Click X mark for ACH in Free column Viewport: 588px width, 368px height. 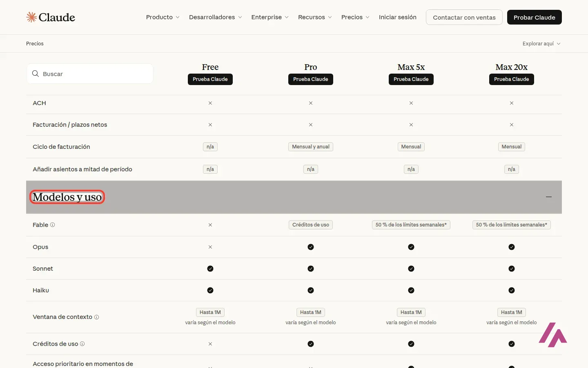tap(210, 103)
